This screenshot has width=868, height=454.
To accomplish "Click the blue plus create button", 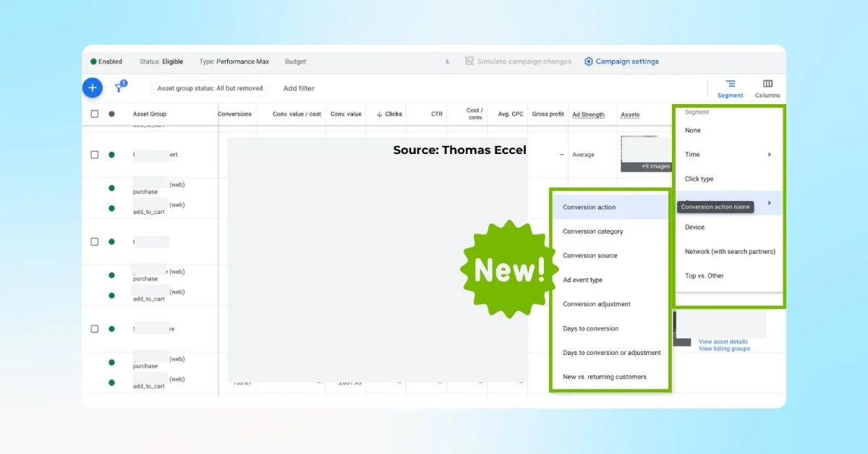I will click(x=92, y=88).
